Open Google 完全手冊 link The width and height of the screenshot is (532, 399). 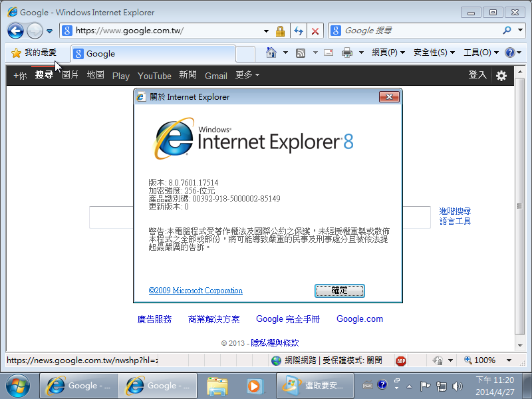(288, 319)
